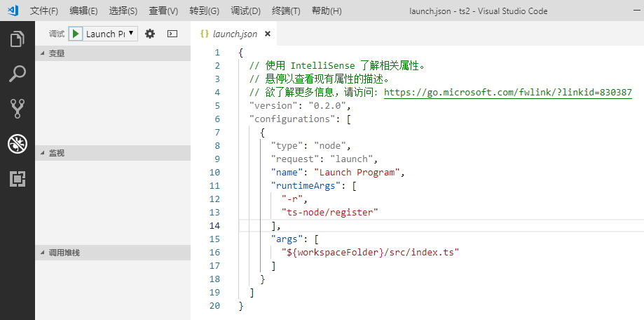This screenshot has height=320, width=644.
Task: Collapse the 变量 section
Action: coord(113,53)
